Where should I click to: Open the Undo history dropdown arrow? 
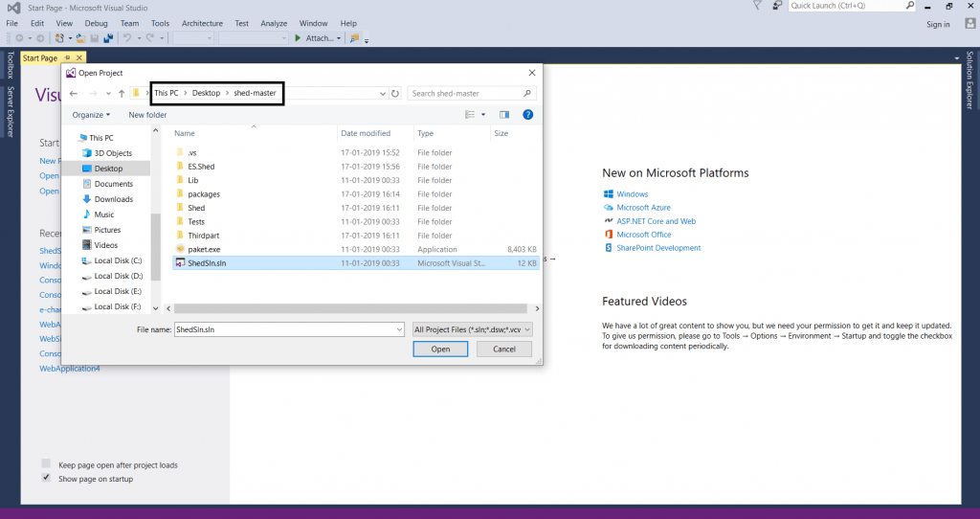(x=139, y=38)
